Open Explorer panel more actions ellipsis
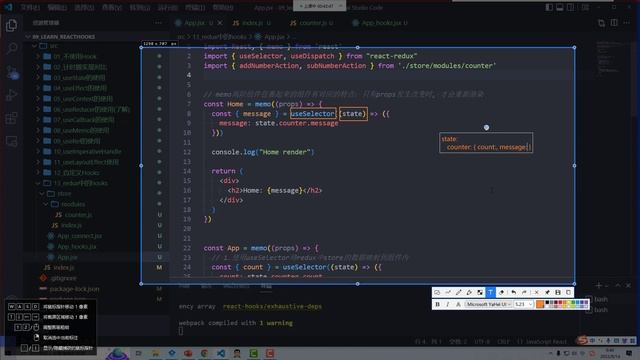The image size is (640, 360). [158, 23]
